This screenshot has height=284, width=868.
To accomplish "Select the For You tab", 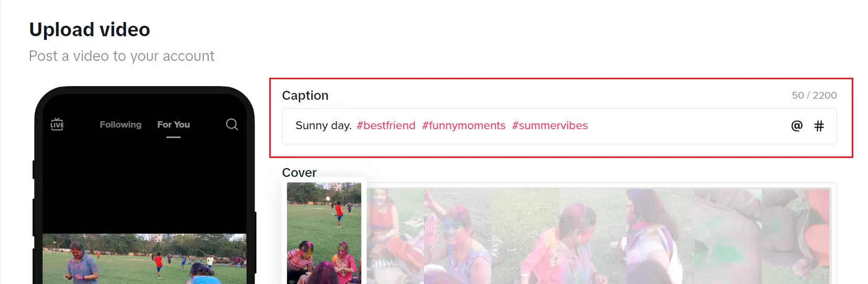I will click(173, 124).
